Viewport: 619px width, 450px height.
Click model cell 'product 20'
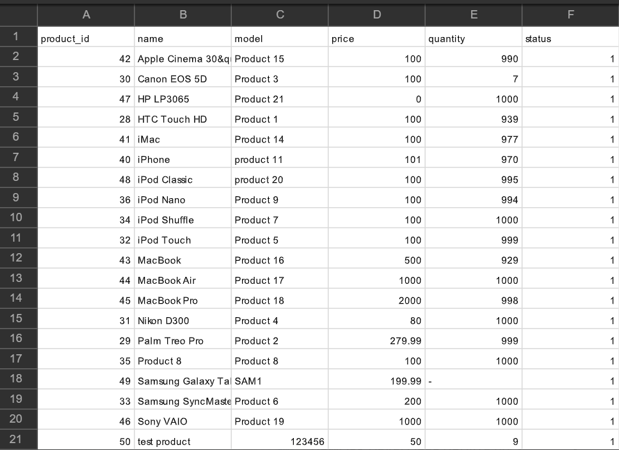click(280, 178)
